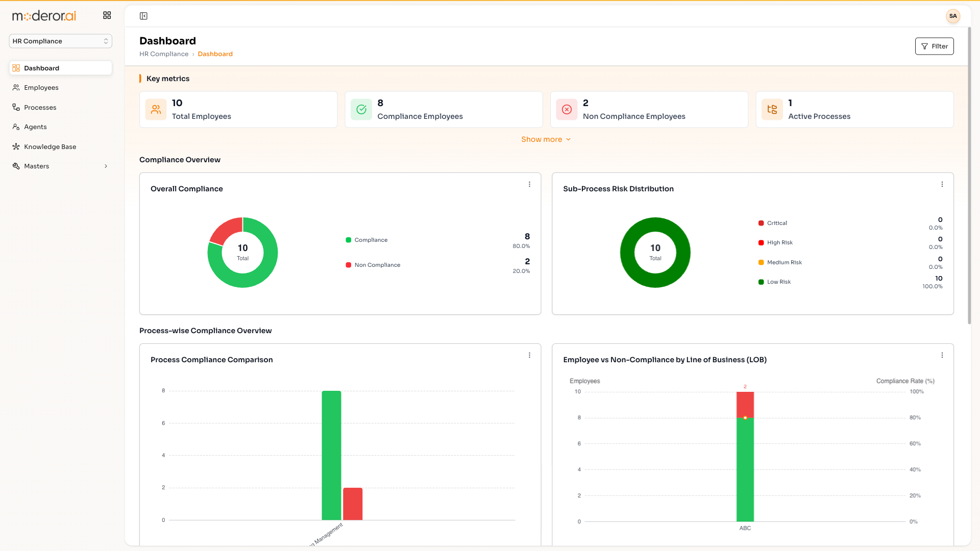The height and width of the screenshot is (551, 980).
Task: Open Process Compliance Comparison options menu
Action: (529, 355)
